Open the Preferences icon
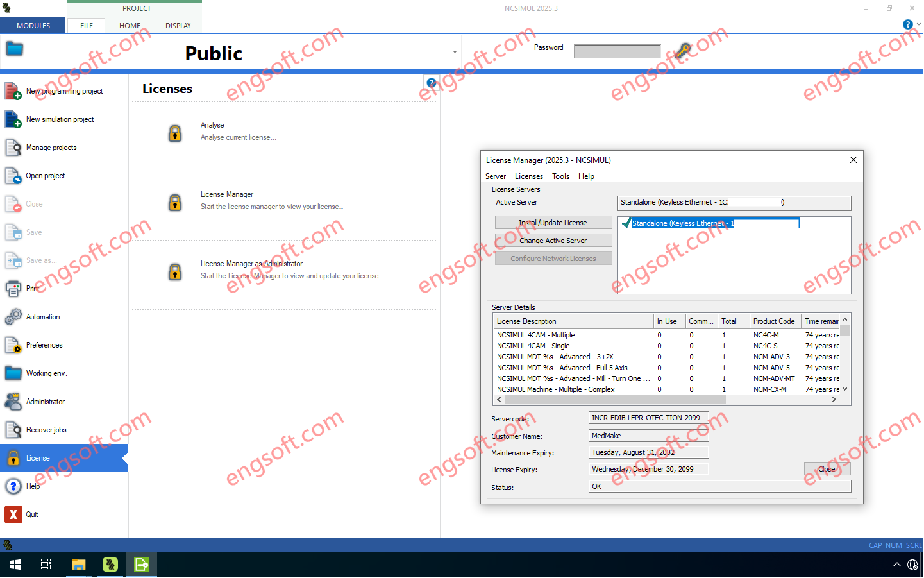The image size is (924, 578). coord(13,345)
